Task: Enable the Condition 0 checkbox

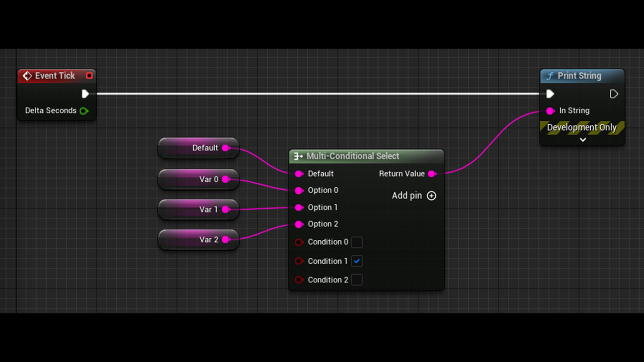Action: tap(357, 242)
